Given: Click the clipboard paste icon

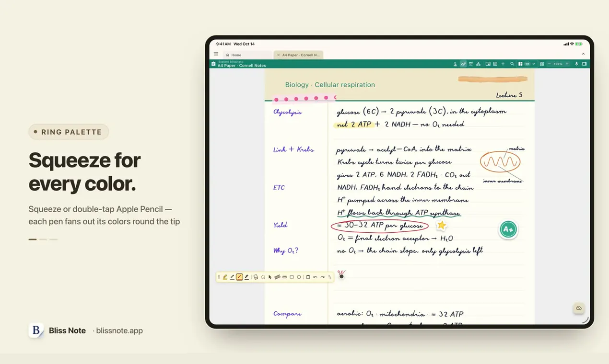Looking at the screenshot, I should pyautogui.click(x=308, y=277).
